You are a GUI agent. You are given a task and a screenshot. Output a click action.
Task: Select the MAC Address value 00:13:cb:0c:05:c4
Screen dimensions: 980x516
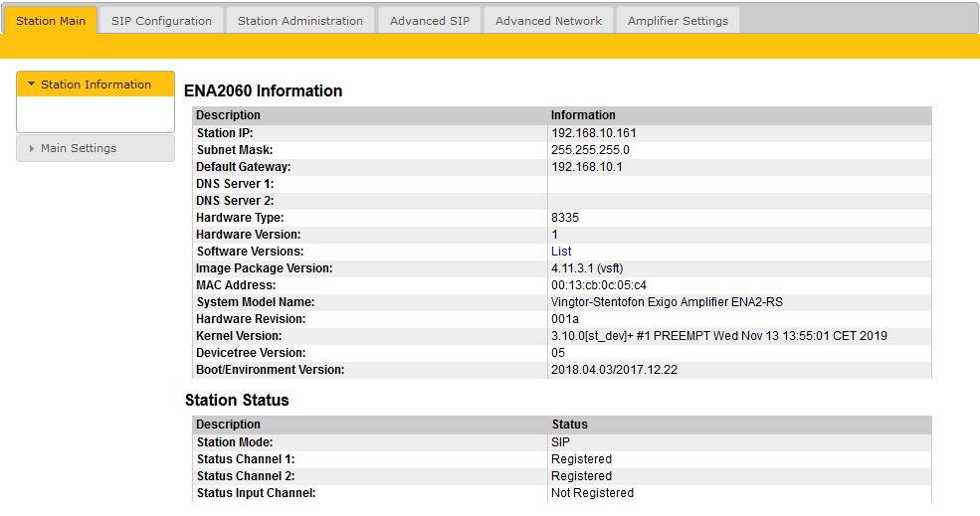click(x=599, y=285)
